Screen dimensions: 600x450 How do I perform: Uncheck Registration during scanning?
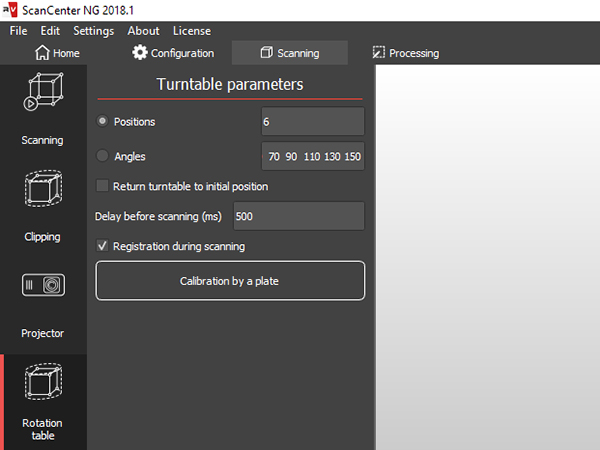click(102, 246)
